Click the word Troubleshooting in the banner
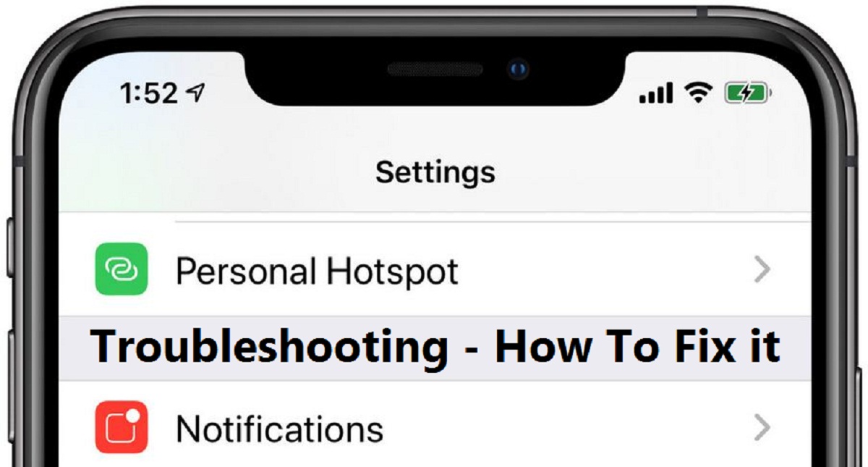Viewport: 868px width, 467px height. (x=269, y=348)
